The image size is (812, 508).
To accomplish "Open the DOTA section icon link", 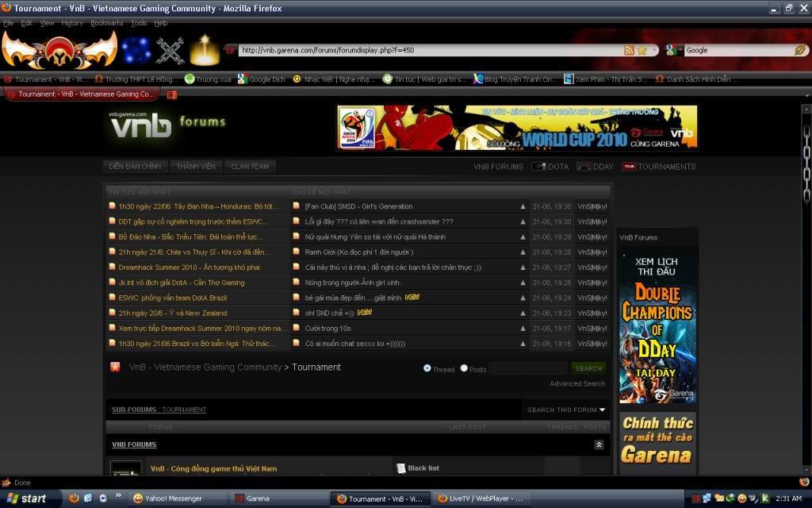I will coord(550,167).
